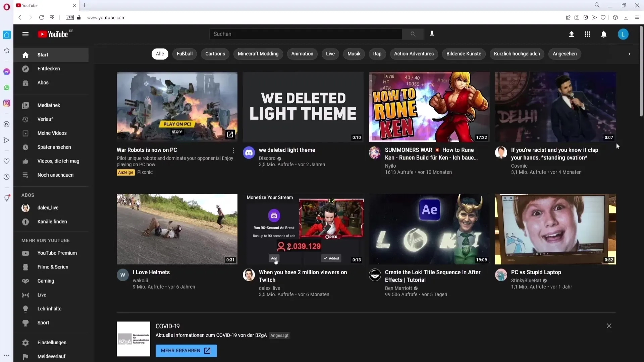This screenshot has height=362, width=644.
Task: Take snapshot with camera icon
Action: 577,17
